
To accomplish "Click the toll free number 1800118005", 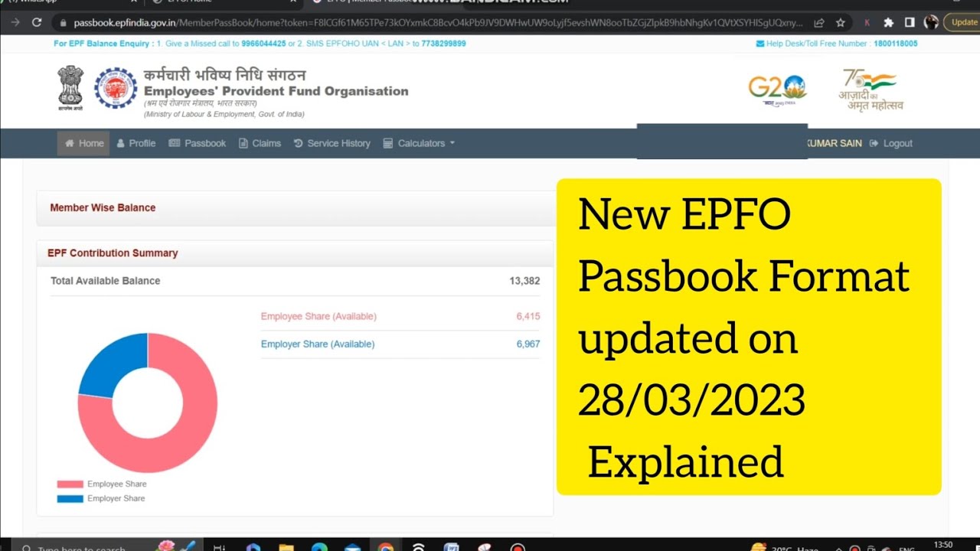I will 895,44.
